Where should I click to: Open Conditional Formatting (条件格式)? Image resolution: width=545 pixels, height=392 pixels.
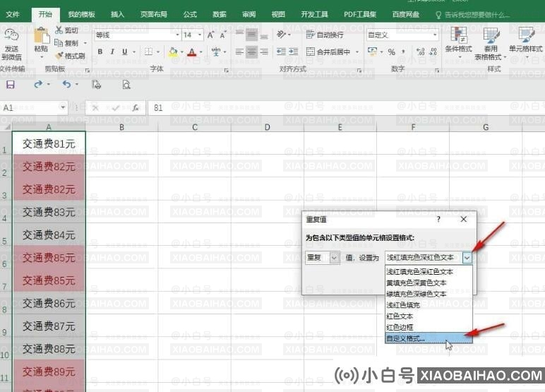pos(458,41)
